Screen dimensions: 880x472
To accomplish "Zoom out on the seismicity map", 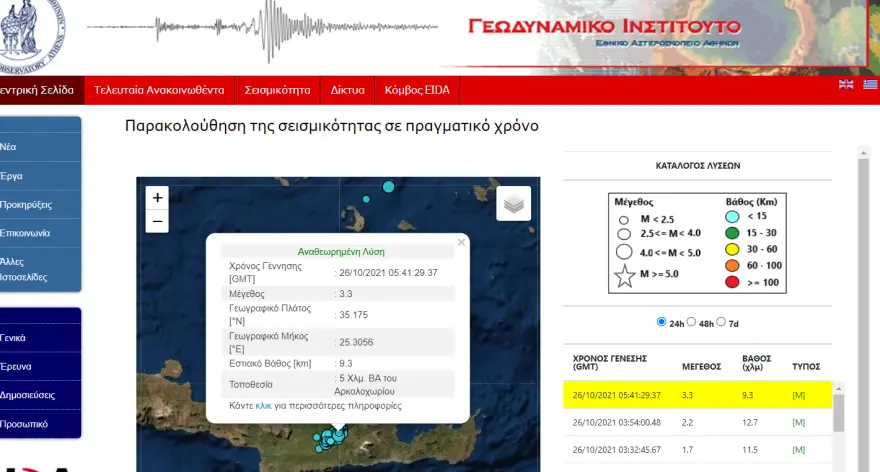I will pos(157,222).
